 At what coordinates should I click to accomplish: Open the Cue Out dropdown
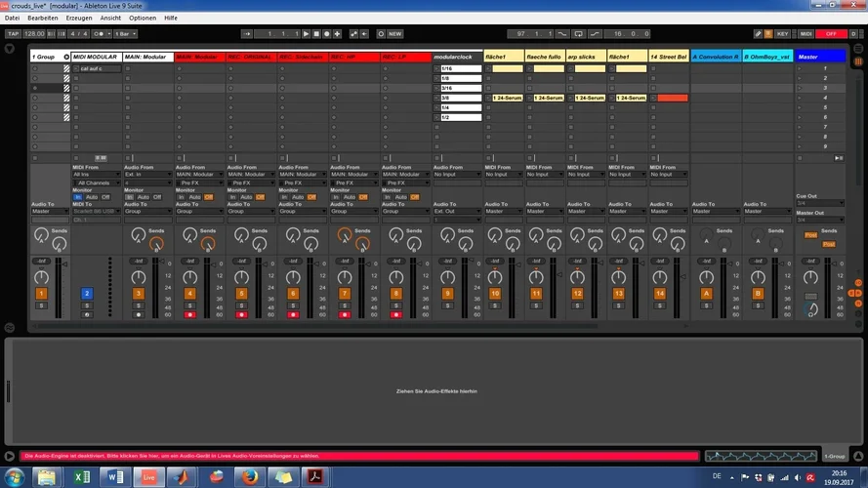pyautogui.click(x=818, y=203)
